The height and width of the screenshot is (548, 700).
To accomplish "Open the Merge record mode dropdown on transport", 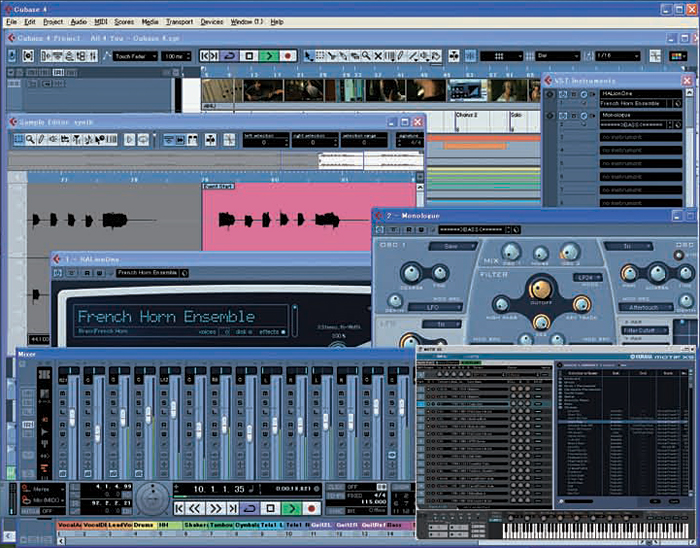I will tap(43, 489).
